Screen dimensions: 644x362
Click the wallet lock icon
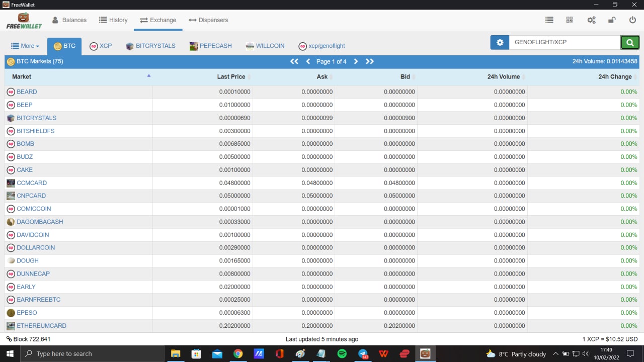(612, 20)
